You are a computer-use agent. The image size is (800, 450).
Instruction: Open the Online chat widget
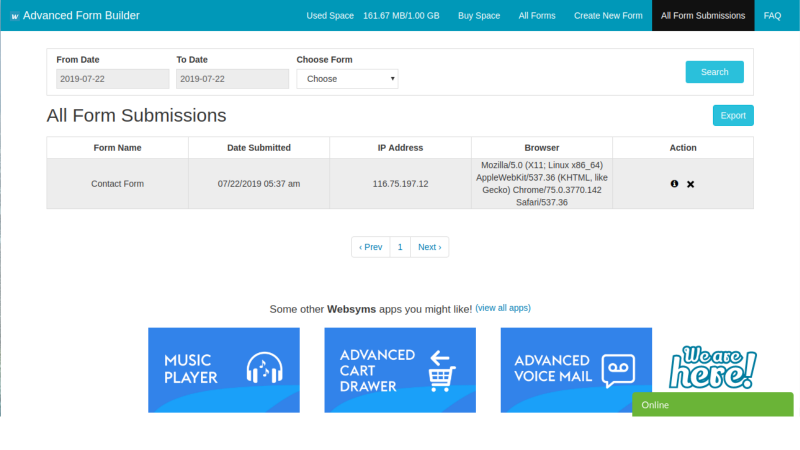coord(712,405)
